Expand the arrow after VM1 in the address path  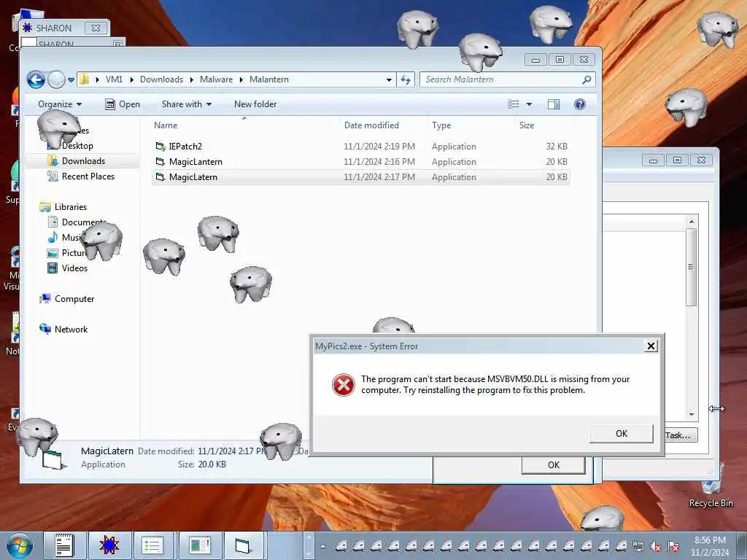click(x=131, y=79)
